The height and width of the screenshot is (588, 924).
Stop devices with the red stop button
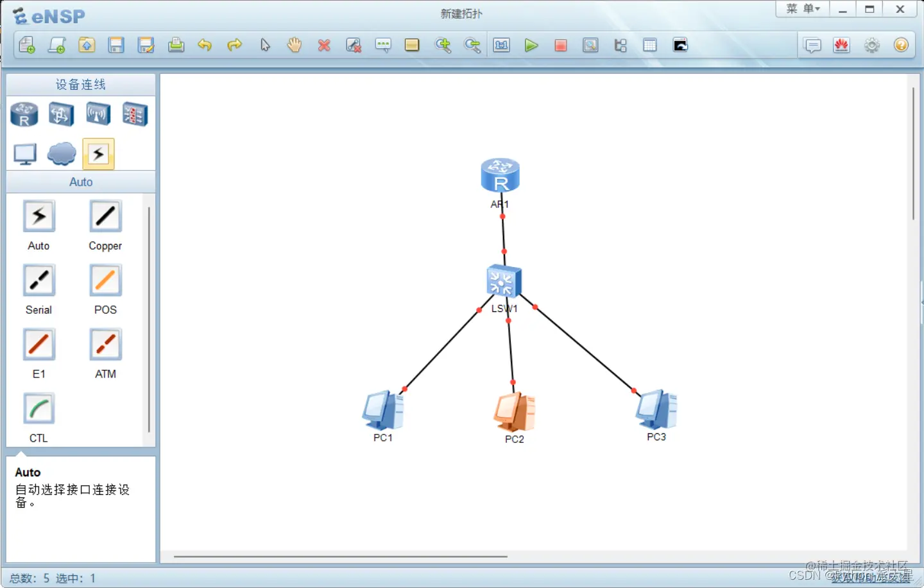pyautogui.click(x=560, y=45)
